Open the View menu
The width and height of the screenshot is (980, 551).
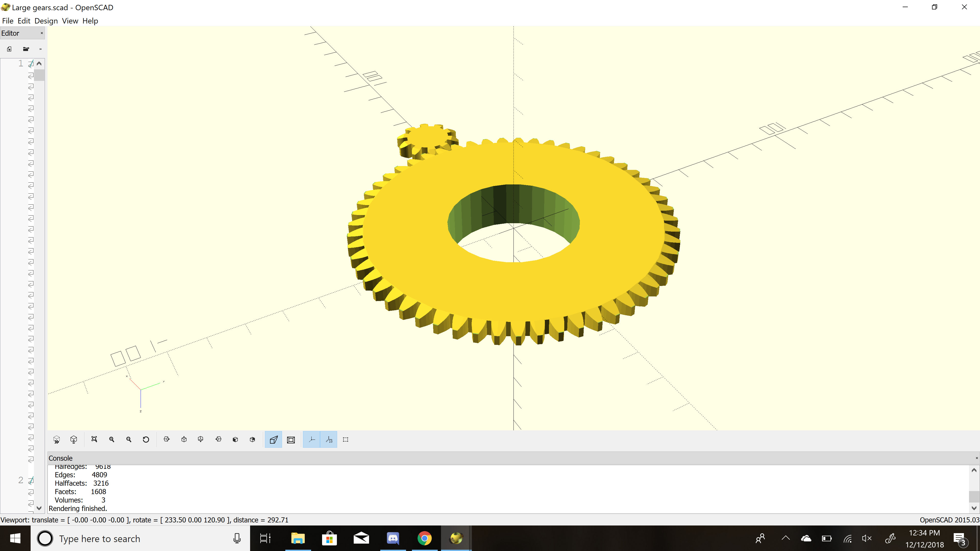click(x=70, y=21)
